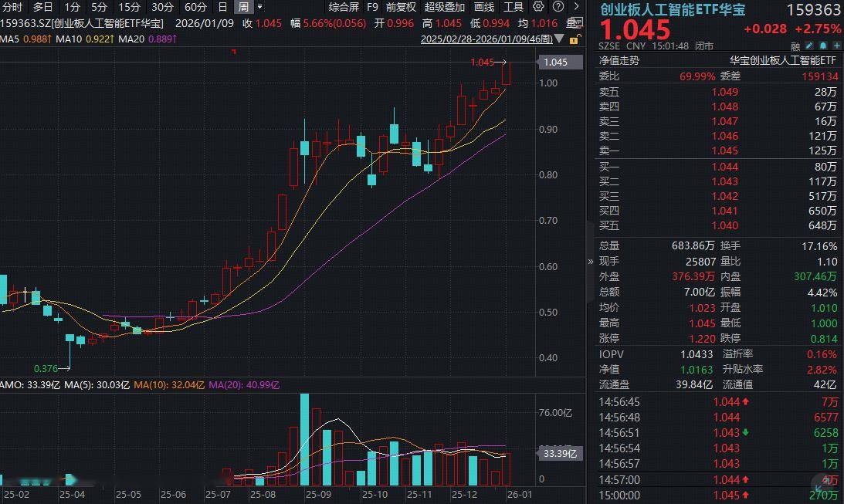Open 净值走势 net value trend link

[x=619, y=59]
